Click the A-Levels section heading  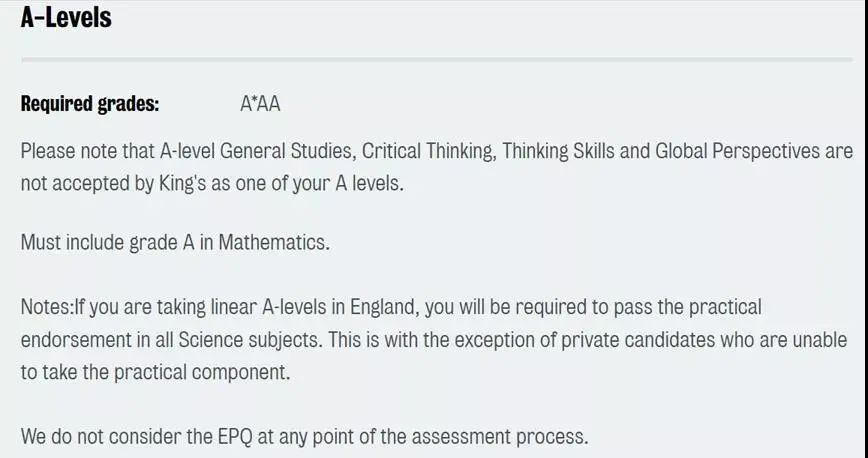66,18
